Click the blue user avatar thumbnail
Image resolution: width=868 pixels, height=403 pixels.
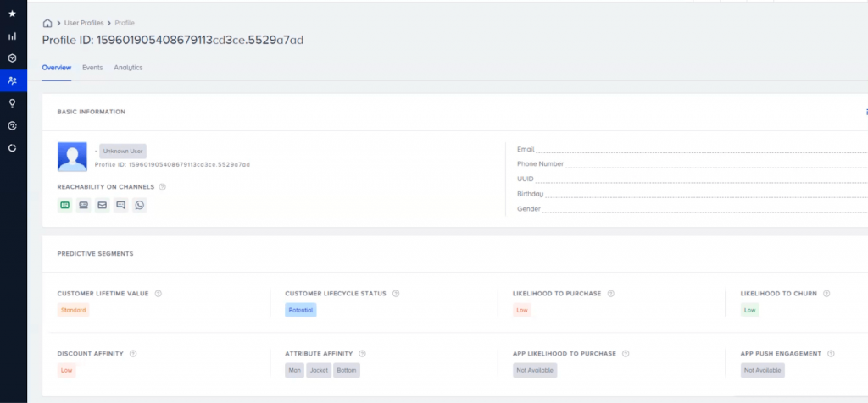coord(72,157)
